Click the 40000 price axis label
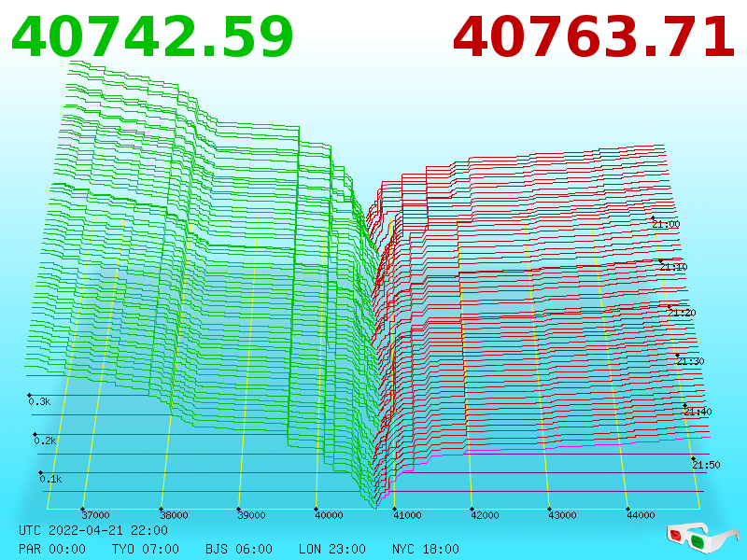Image resolution: width=747 pixels, height=560 pixels. pos(330,515)
